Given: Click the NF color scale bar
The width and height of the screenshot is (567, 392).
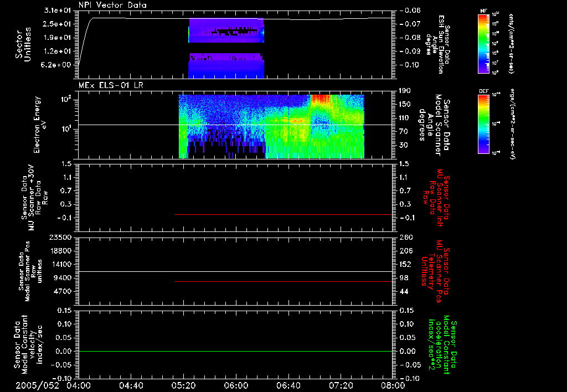Looking at the screenshot, I should (x=483, y=43).
